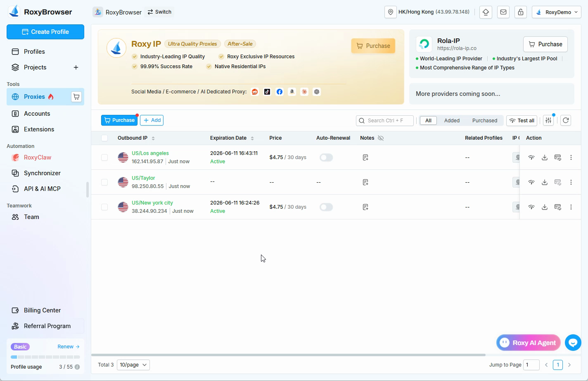Open Extensions in the sidebar

[45, 129]
